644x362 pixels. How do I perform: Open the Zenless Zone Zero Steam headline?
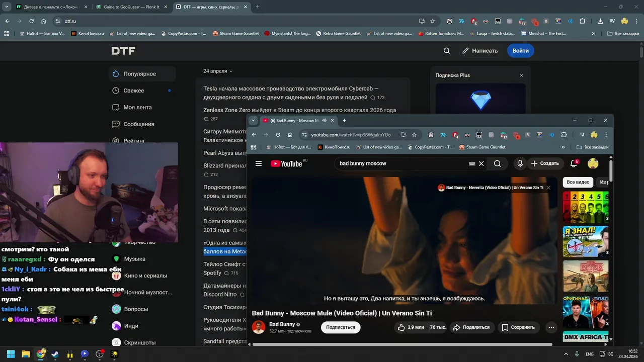pos(299,110)
